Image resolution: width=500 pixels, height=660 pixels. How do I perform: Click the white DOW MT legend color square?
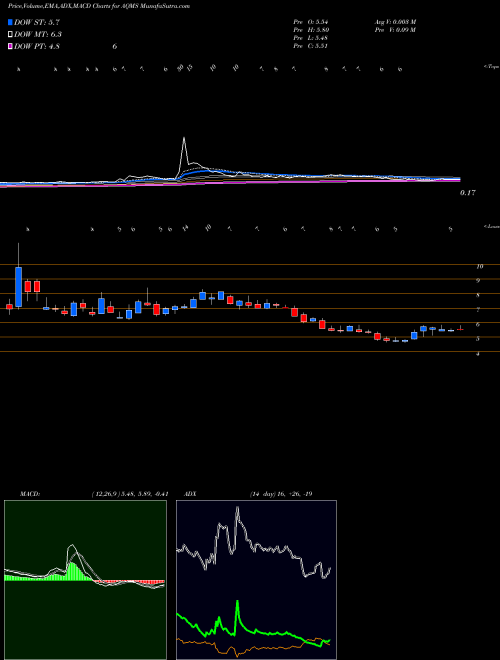tap(11, 34)
